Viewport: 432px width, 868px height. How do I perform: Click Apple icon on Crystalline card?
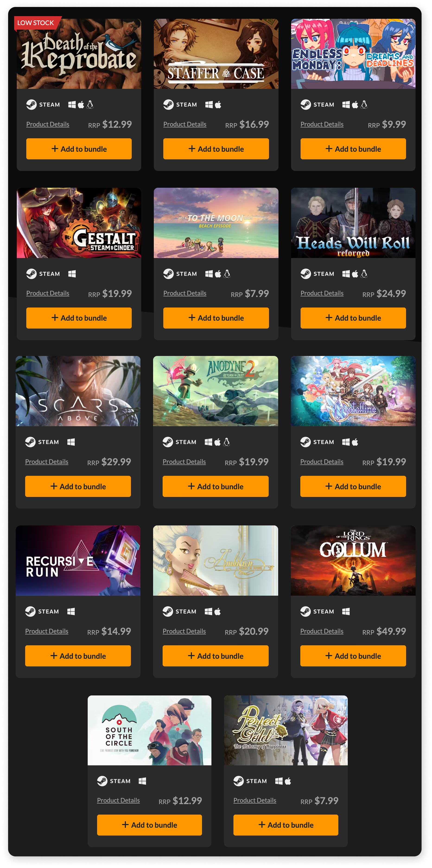[355, 442]
